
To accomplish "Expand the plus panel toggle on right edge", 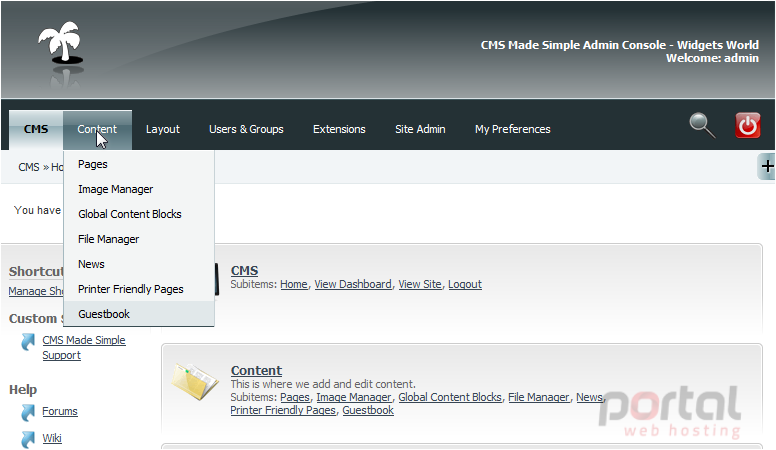I will pos(767,166).
